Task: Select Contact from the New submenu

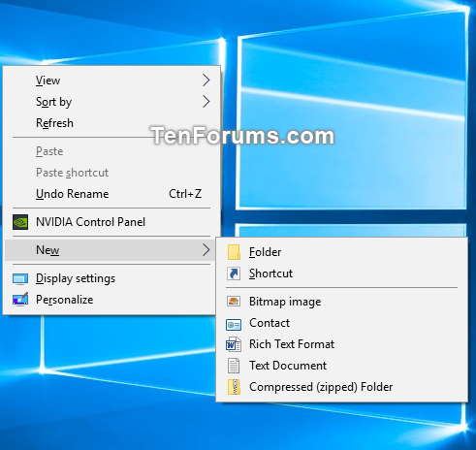Action: [x=341, y=323]
